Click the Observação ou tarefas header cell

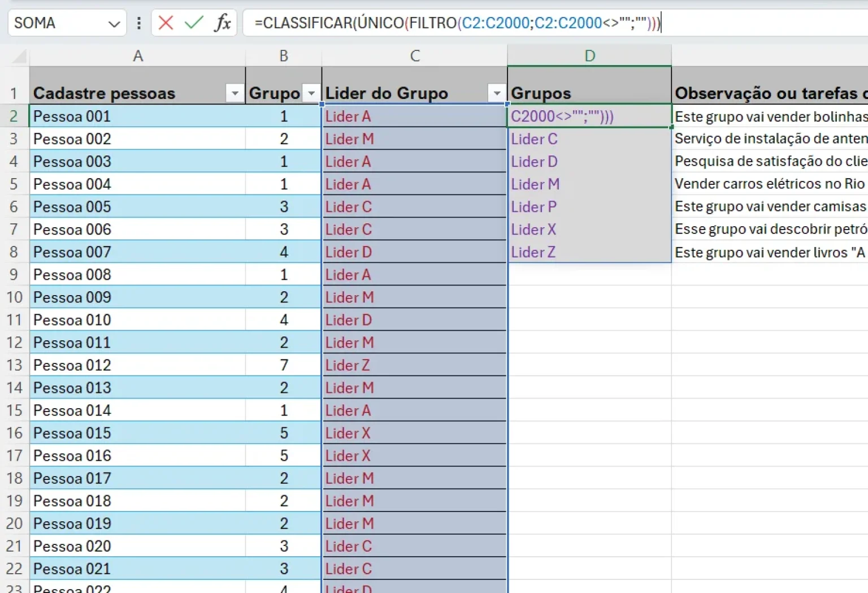770,85
